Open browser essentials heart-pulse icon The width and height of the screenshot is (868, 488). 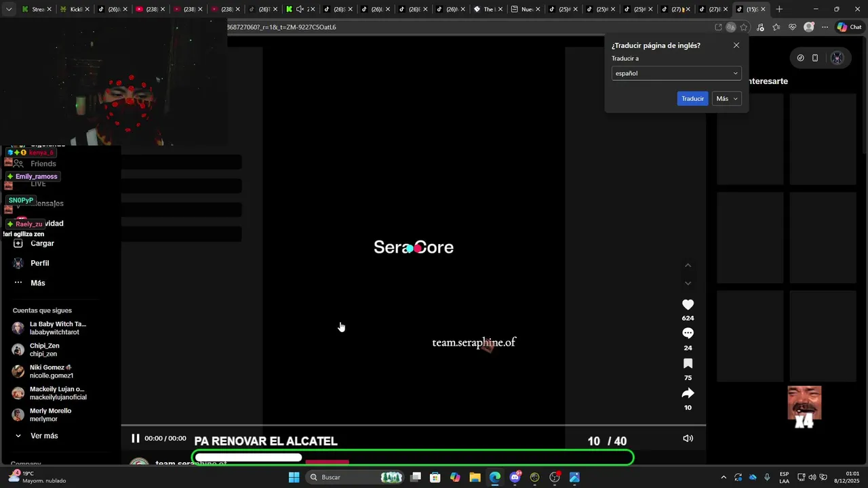(792, 27)
